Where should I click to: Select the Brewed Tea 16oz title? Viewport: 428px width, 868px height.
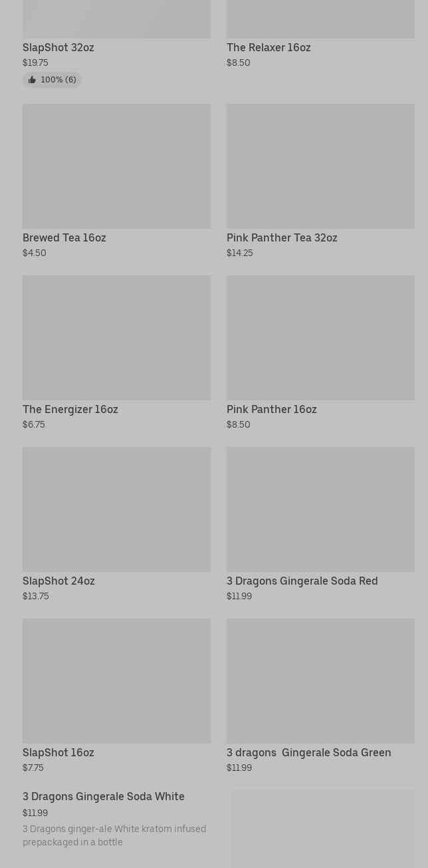coord(64,238)
